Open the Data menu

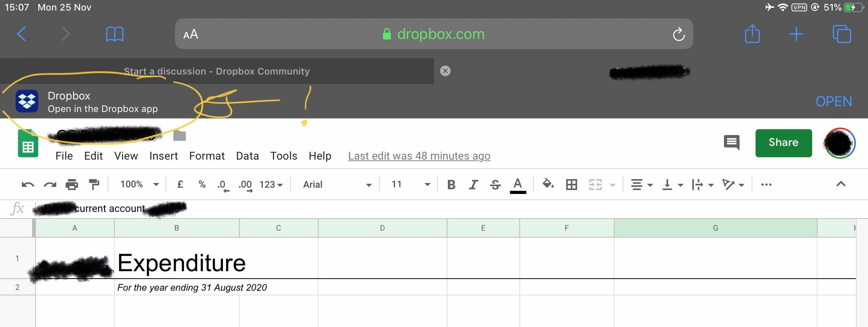coord(247,156)
